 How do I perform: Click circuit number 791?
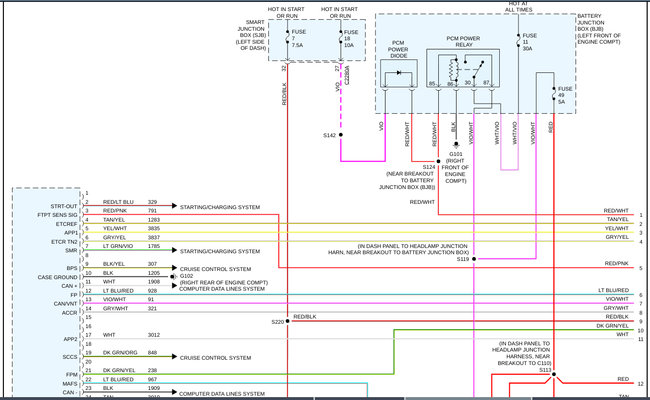pos(153,211)
